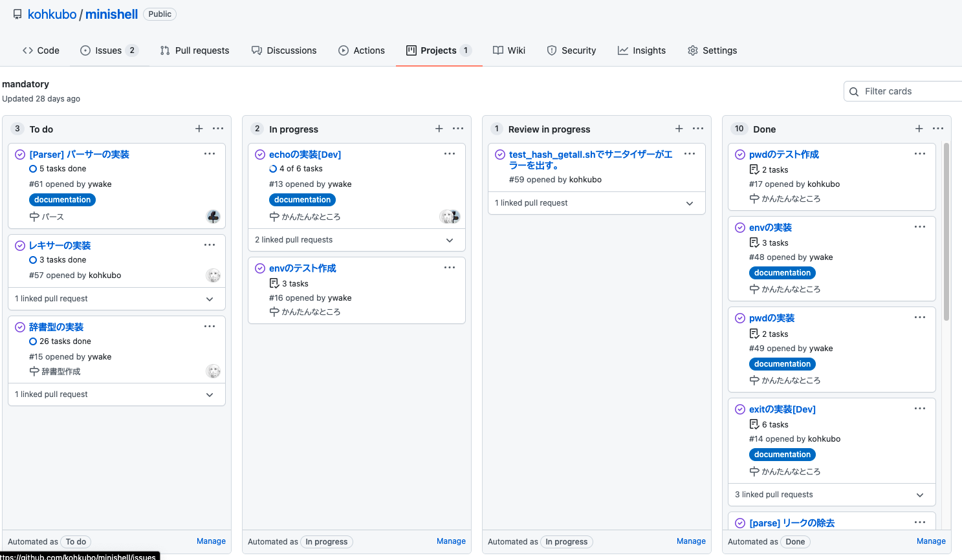Open the card menu for レキサーの実装
Viewport: 962px width, 560px height.
[x=210, y=245]
